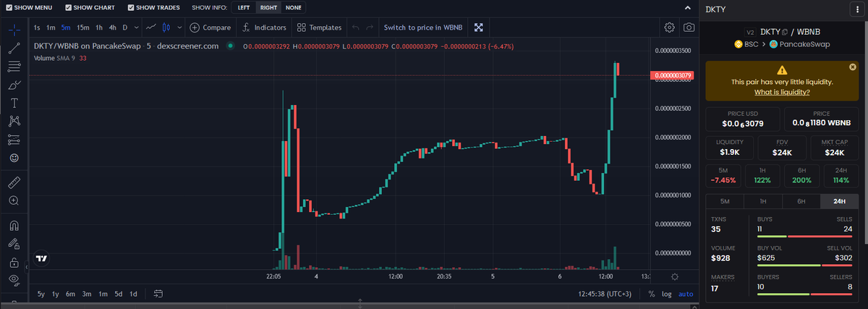The height and width of the screenshot is (309, 868).
Task: Toggle the magnet snapping mode
Action: tap(14, 225)
